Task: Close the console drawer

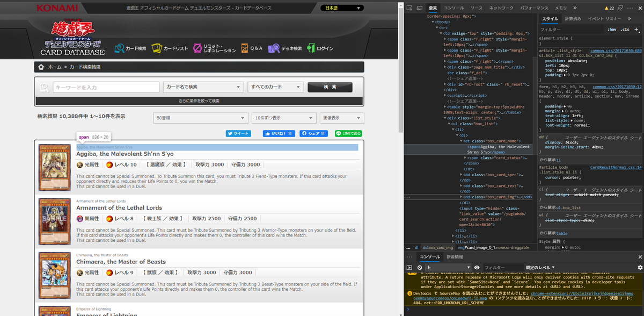Action: point(639,257)
